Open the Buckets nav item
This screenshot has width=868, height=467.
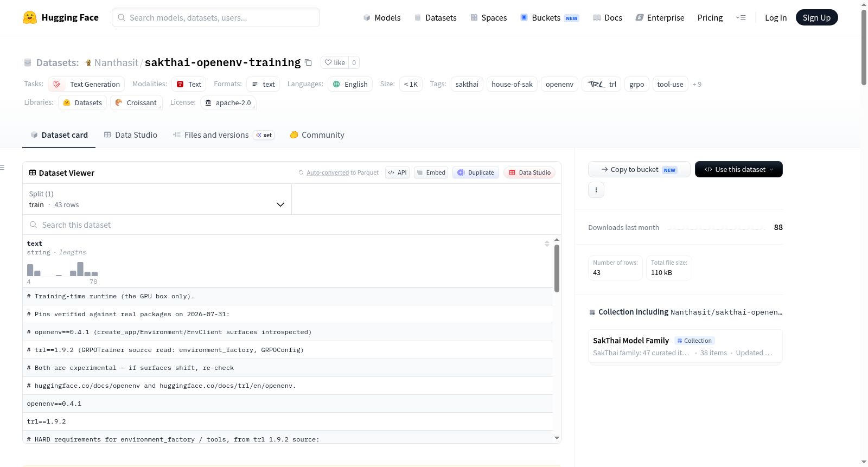point(550,18)
